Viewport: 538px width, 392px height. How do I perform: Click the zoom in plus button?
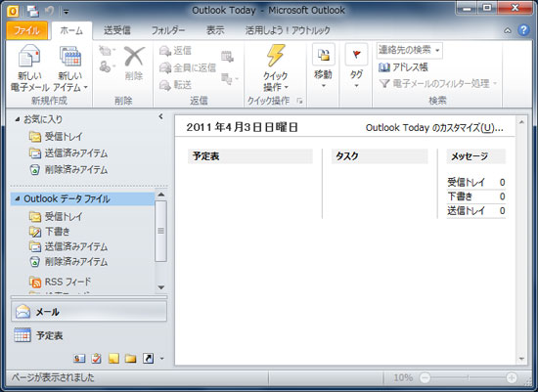[512, 378]
